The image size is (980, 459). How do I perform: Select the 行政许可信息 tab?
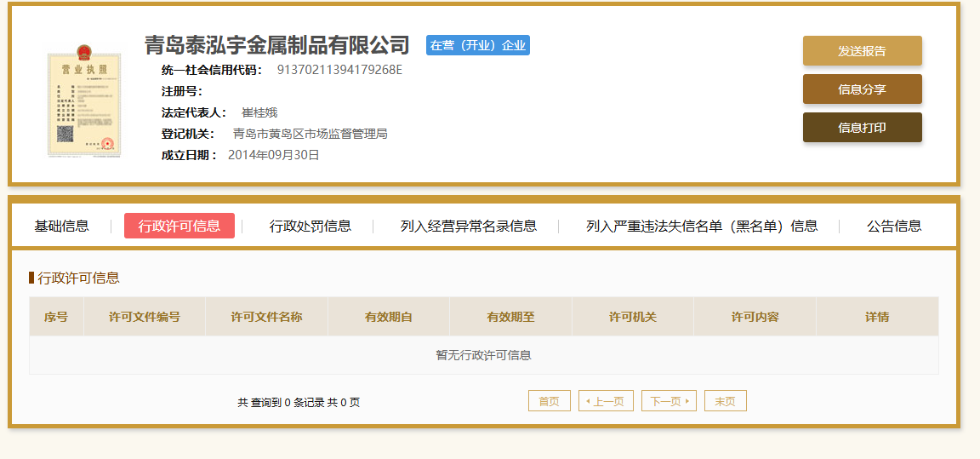pyautogui.click(x=179, y=226)
